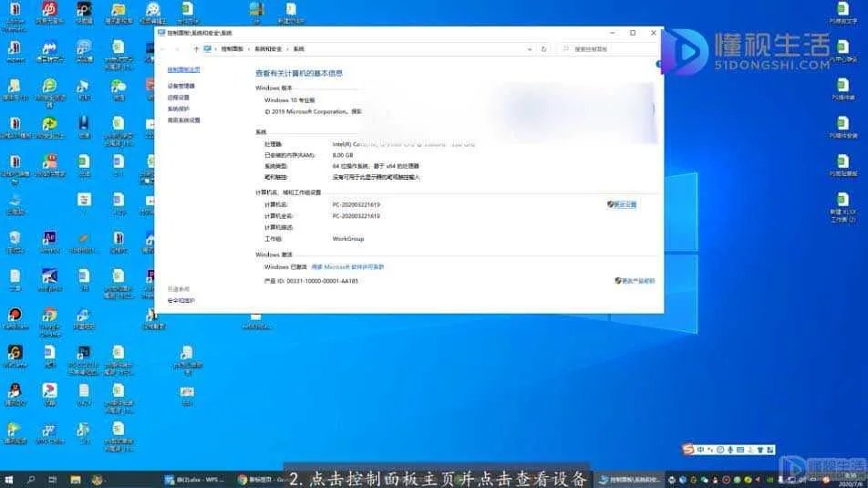Click the 更改产品密钥 link
This screenshot has width=868, height=488.
[635, 281]
